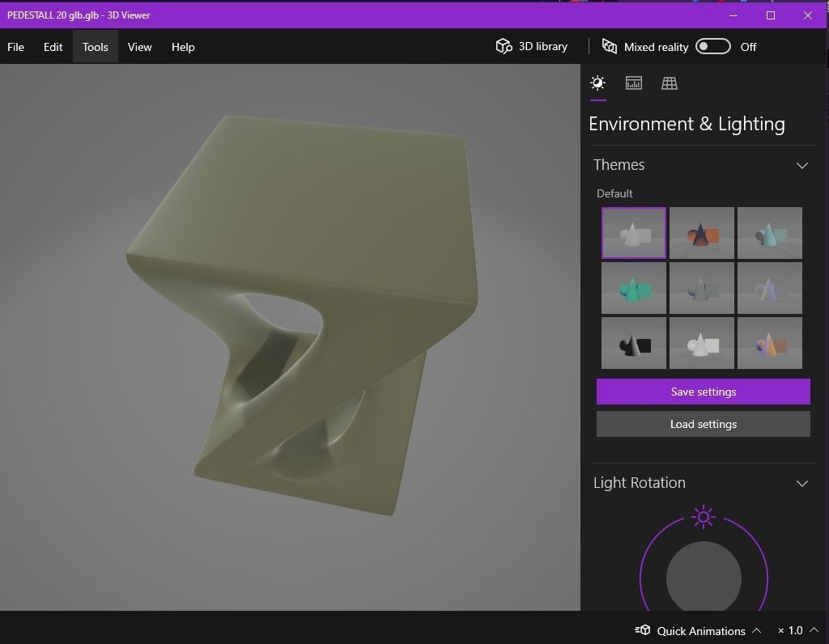Select the selected gray default theme thumbnail
This screenshot has width=829, height=644.
(x=633, y=233)
